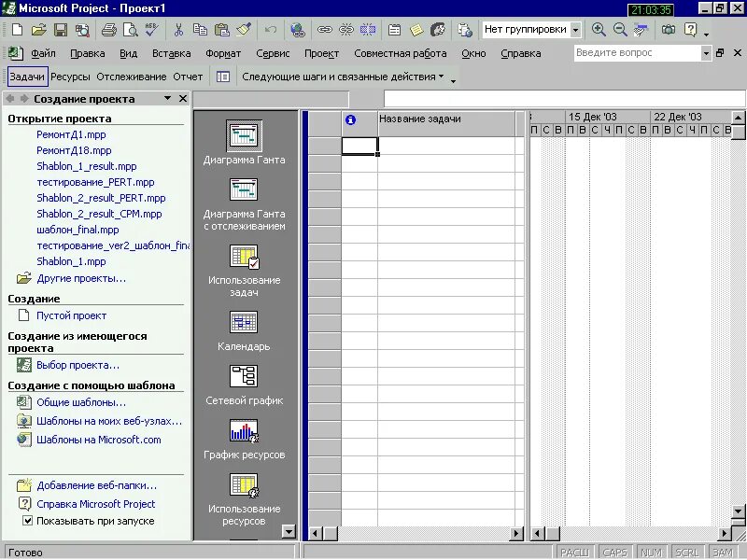This screenshot has height=560, width=747.
Task: Click the Отчет guide button
Action: point(188,77)
